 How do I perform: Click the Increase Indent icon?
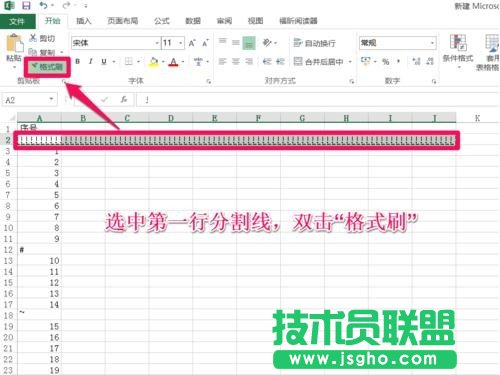(x=280, y=61)
